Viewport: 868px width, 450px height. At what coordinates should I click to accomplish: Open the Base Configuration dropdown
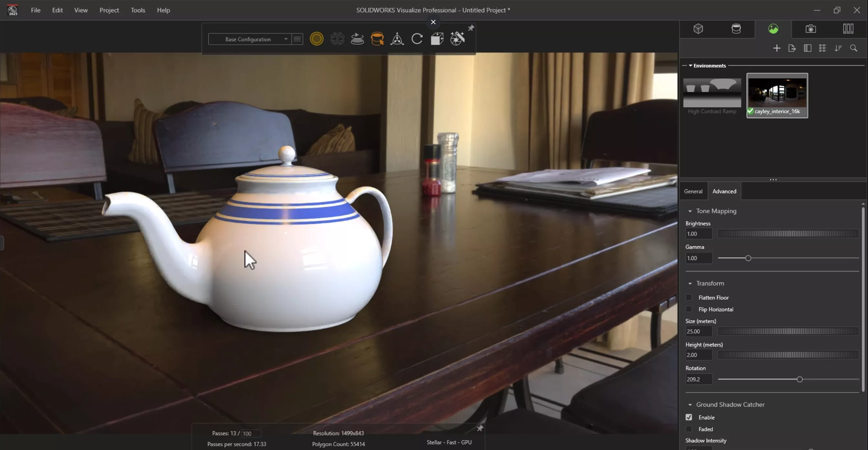pos(249,39)
